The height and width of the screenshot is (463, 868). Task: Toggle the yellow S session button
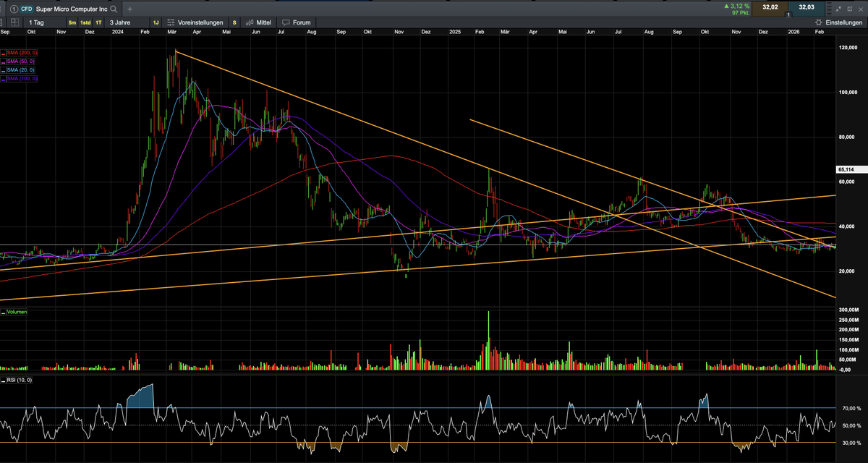click(233, 22)
